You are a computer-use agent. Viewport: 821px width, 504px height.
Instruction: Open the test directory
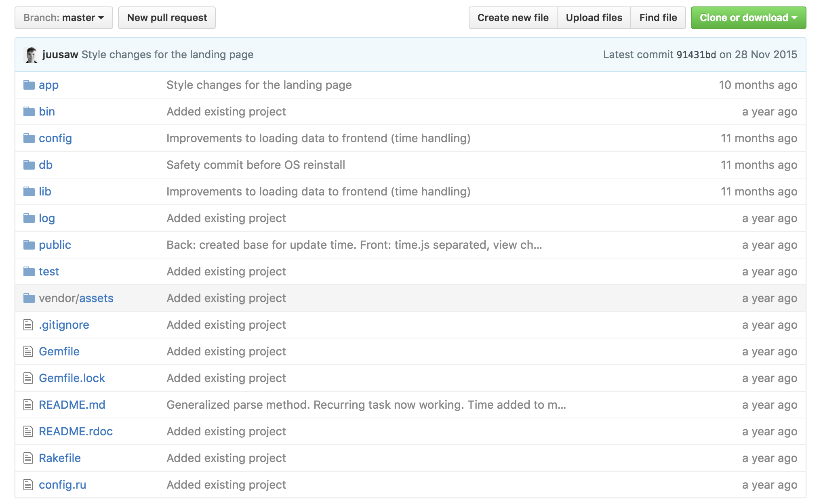[49, 271]
